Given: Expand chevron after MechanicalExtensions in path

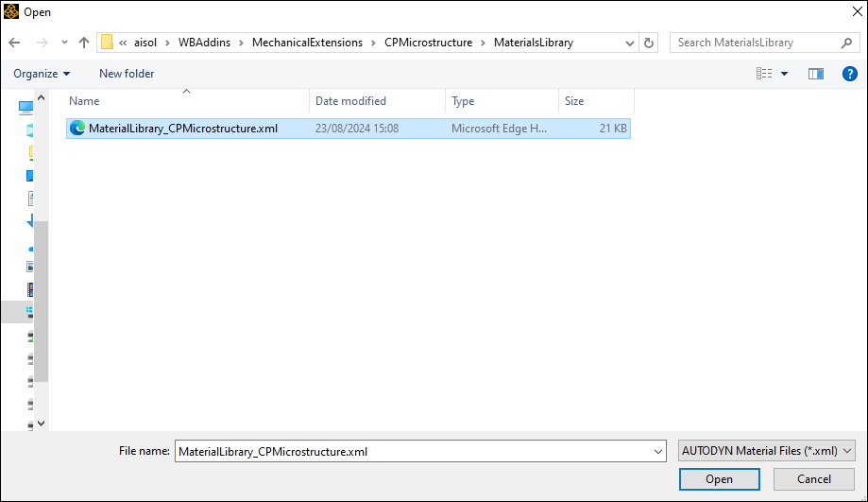Looking at the screenshot, I should click(x=374, y=43).
